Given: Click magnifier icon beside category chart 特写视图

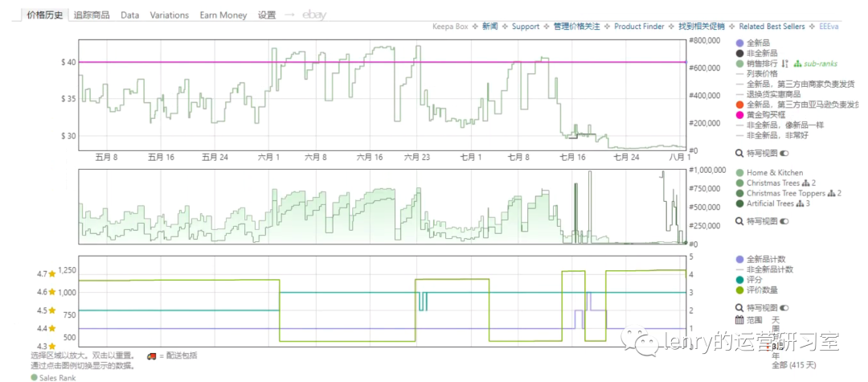Looking at the screenshot, I should [x=739, y=221].
